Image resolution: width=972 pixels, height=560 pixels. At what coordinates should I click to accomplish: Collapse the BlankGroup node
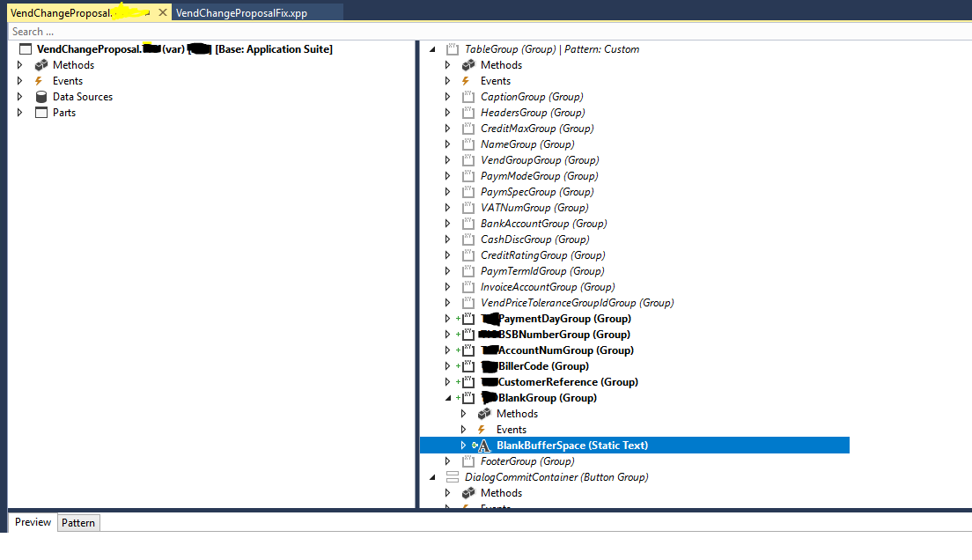pos(447,398)
